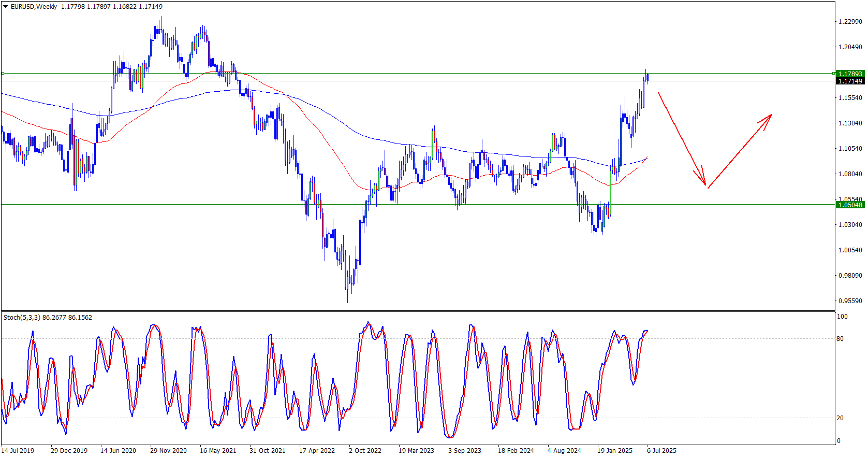The width and height of the screenshot is (868, 457).
Task: Select the 1.17893 horizontal line price tag
Action: tap(850, 74)
